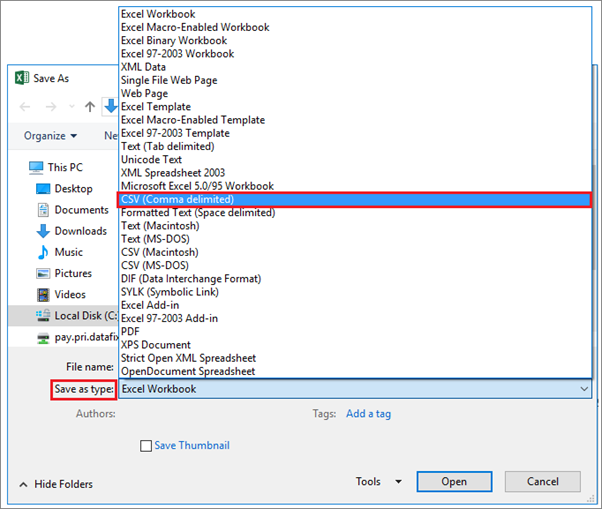This screenshot has height=509, width=602.
Task: Choose Unicode Text file type
Action: (x=355, y=160)
